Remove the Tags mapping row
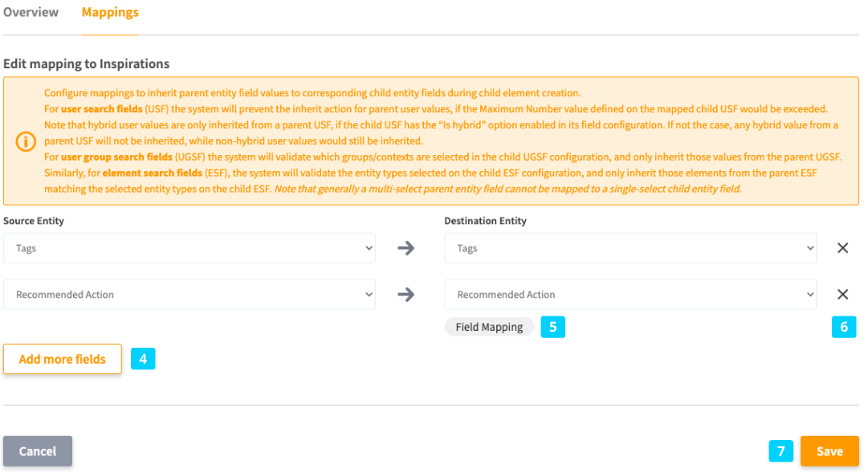Viewport: 868px width, 473px height. 842,248
